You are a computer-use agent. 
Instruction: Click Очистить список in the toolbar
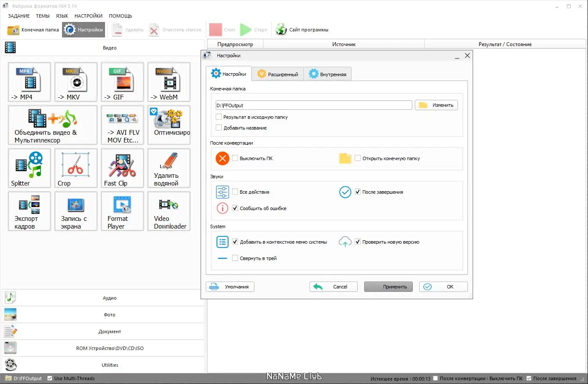click(x=175, y=30)
